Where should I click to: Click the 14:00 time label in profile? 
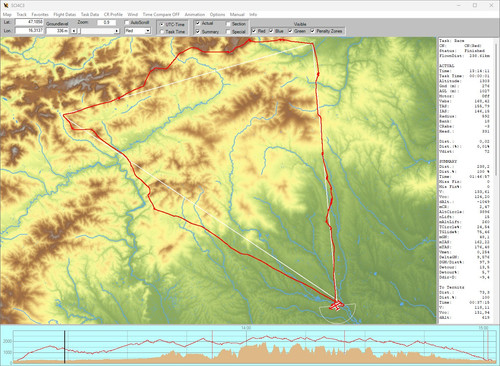tap(246, 328)
